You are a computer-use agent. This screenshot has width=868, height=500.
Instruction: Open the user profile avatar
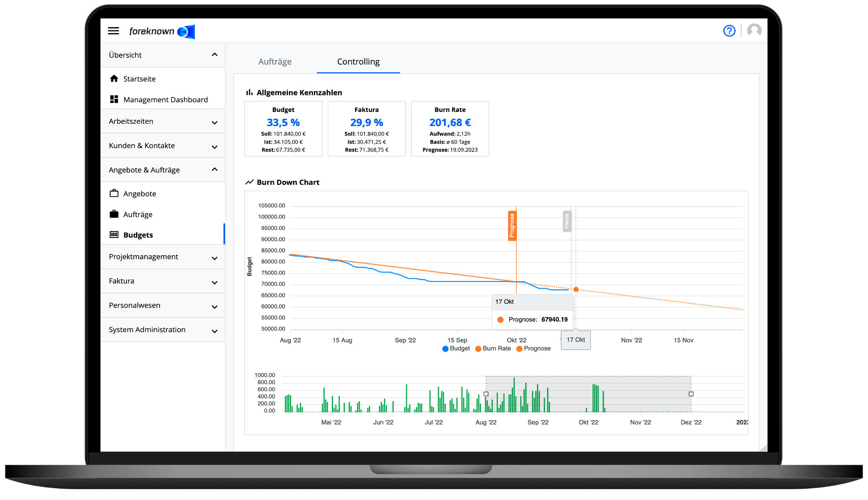point(754,31)
